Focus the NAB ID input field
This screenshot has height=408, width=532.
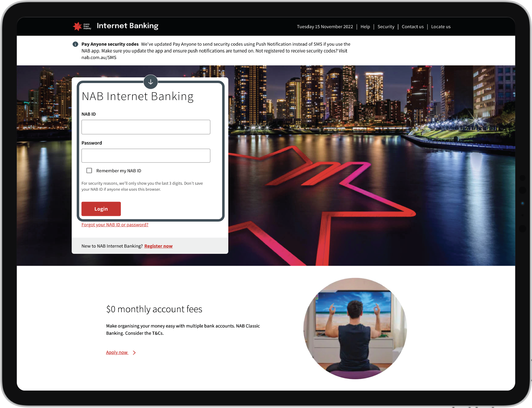146,127
